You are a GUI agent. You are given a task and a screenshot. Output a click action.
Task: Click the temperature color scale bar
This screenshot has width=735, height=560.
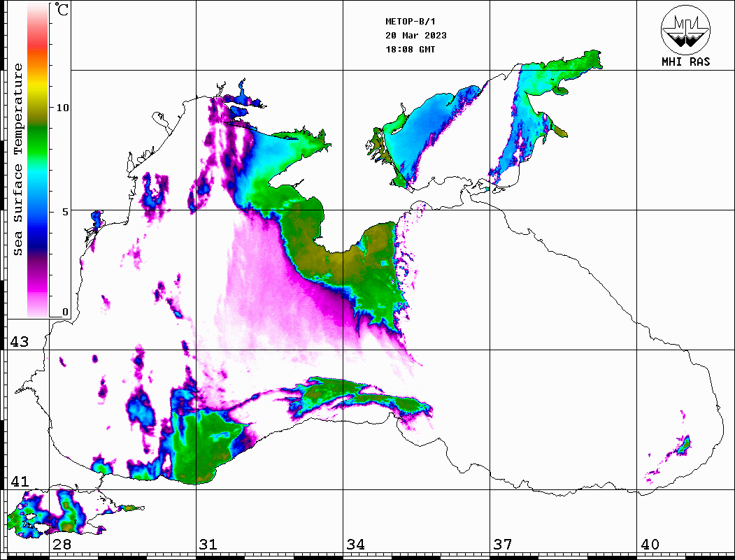pyautogui.click(x=38, y=160)
